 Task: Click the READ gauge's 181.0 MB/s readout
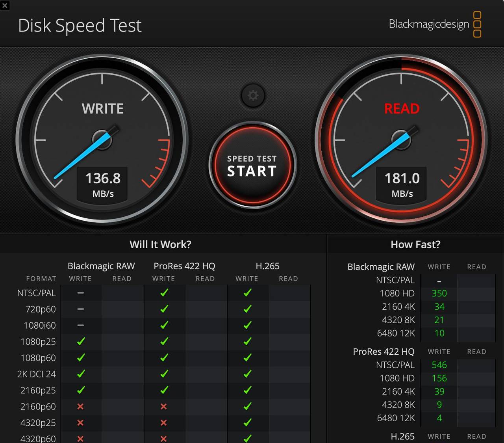pos(402,184)
